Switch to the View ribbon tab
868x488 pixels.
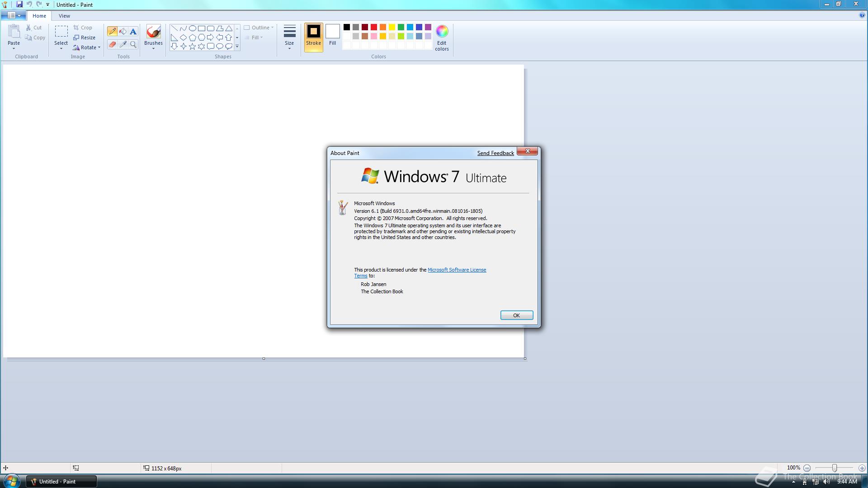coord(64,16)
